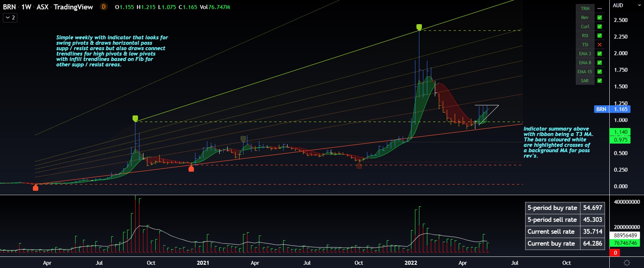Click the green 1.140 price level tag
644x268 pixels.
(621, 132)
